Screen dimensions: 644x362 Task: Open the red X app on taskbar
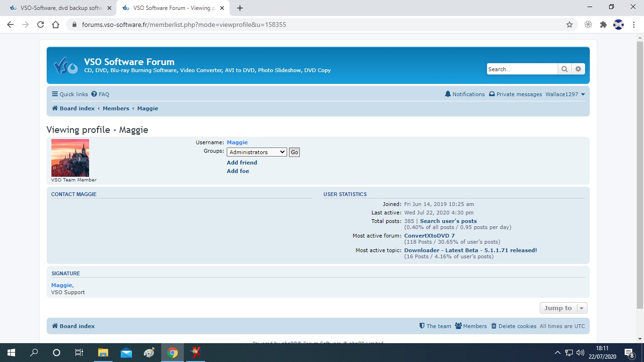195,353
